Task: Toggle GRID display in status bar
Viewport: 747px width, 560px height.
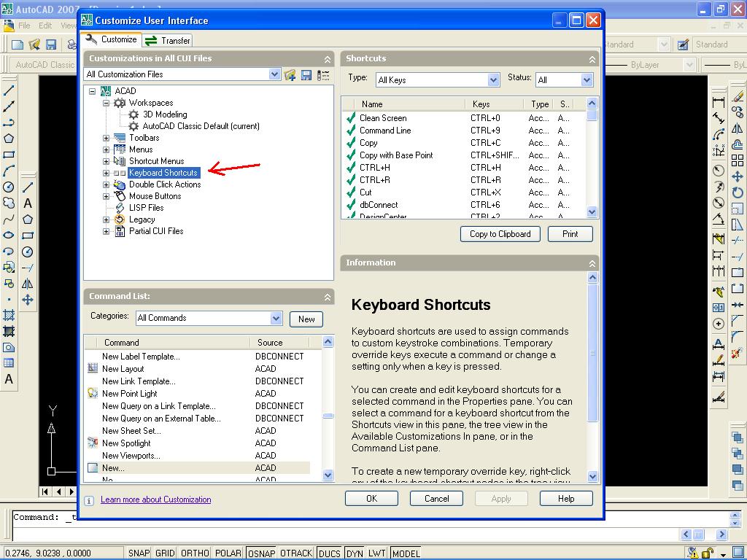Action: pos(165,553)
